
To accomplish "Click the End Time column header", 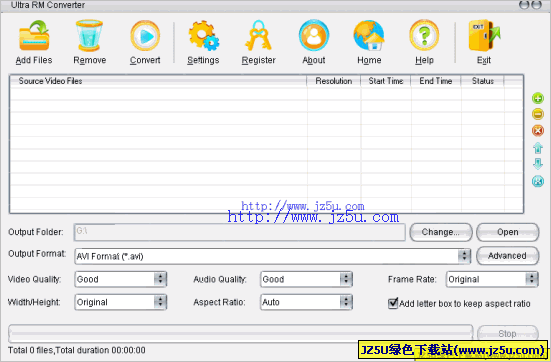I will (x=436, y=81).
